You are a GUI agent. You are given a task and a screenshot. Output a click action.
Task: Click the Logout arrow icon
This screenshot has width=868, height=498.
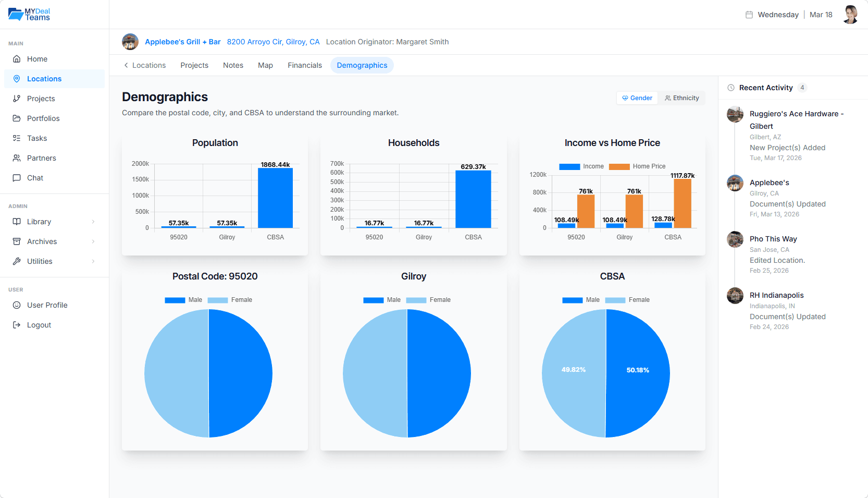point(17,325)
